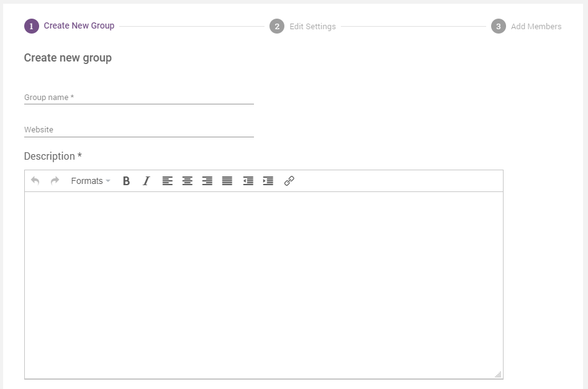Click the editor resize handle corner
588x389 pixels.
click(498, 374)
